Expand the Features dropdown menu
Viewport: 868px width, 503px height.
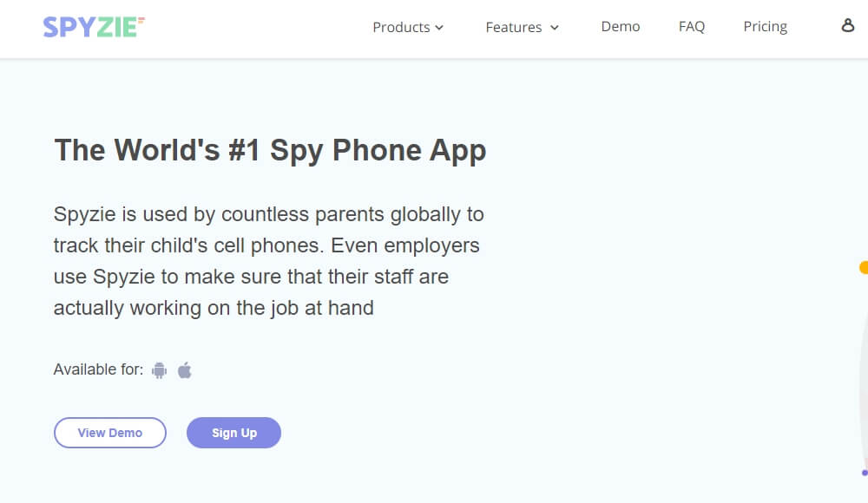click(515, 27)
